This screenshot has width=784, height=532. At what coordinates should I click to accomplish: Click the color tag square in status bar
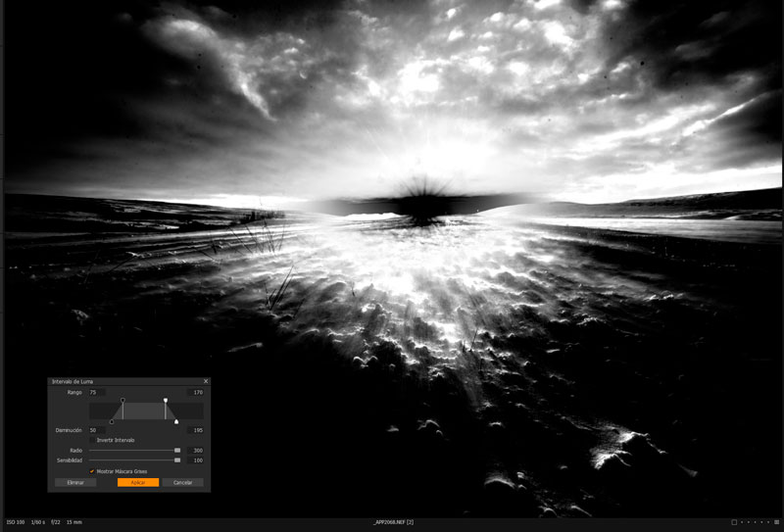point(733,522)
